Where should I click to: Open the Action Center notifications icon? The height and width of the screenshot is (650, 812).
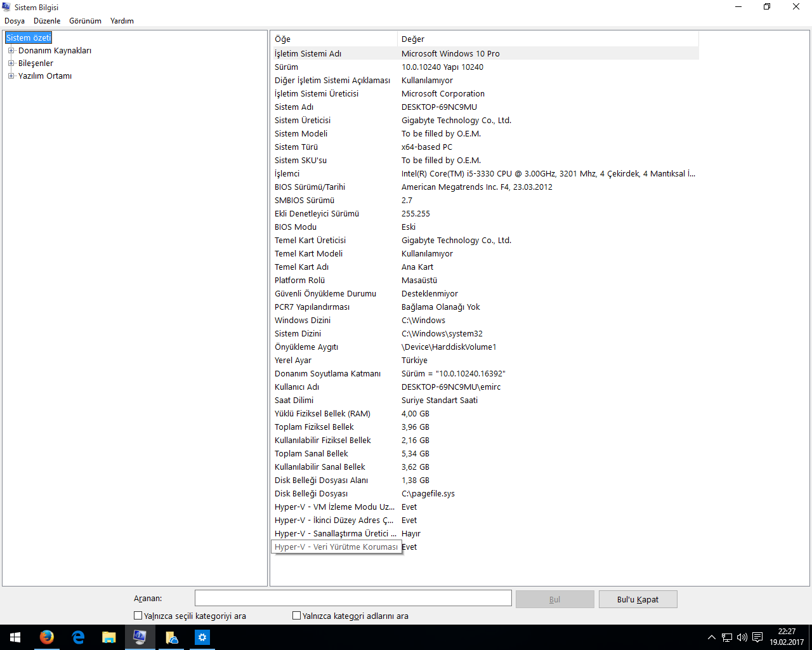(x=757, y=637)
